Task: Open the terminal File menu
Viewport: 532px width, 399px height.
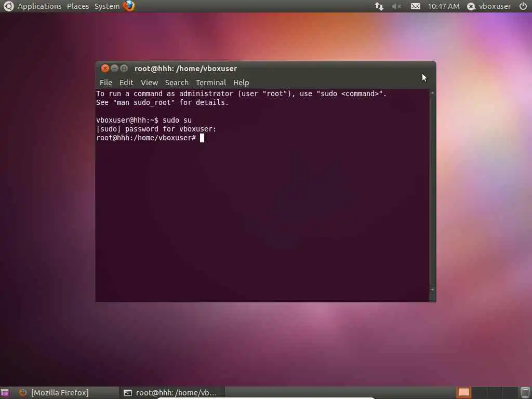Action: 105,83
